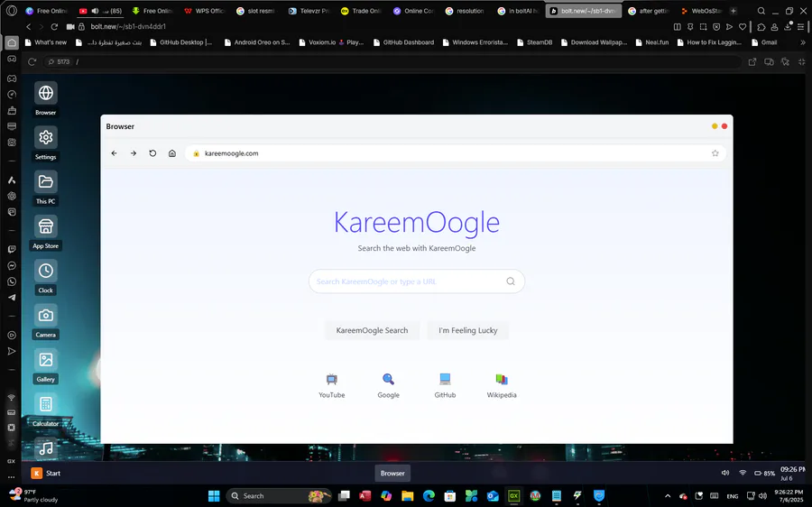Reload the bolt.new preview pane

tap(32, 61)
